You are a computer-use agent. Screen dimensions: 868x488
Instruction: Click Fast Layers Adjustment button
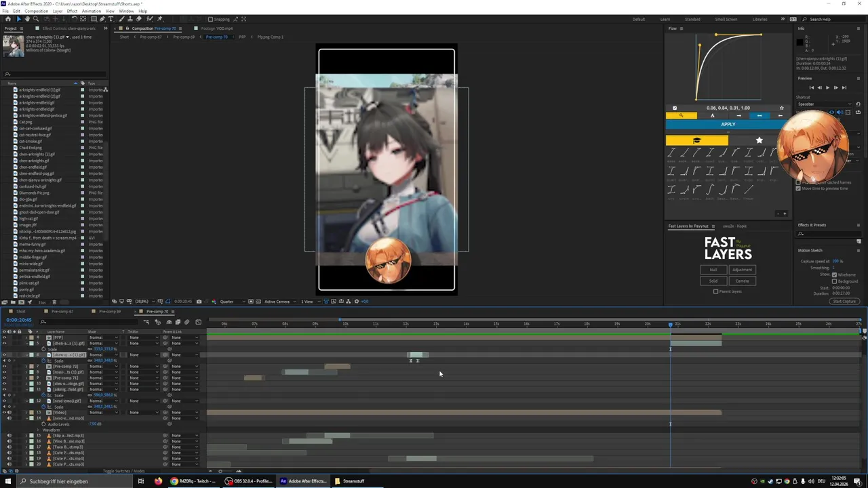pyautogui.click(x=743, y=270)
